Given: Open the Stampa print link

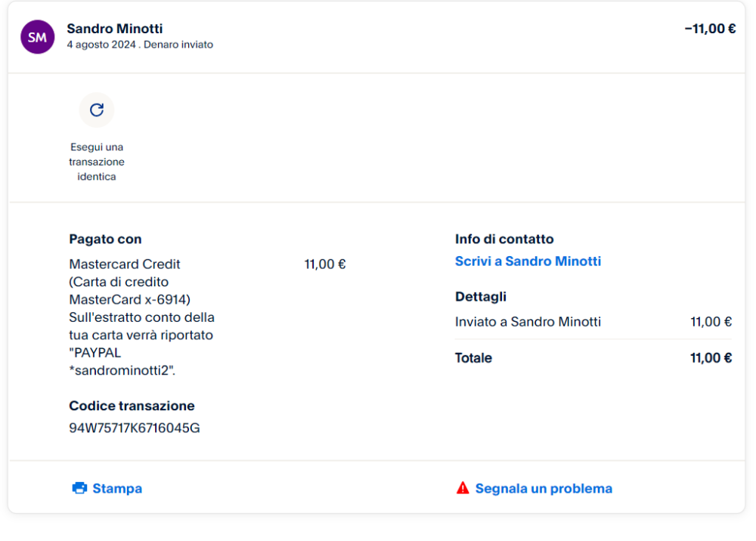Looking at the screenshot, I should point(117,489).
